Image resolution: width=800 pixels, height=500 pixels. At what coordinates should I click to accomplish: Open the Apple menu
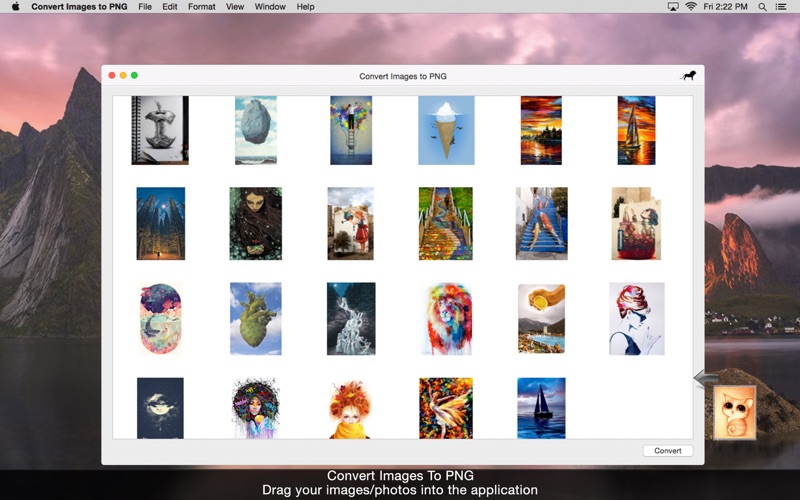click(x=15, y=7)
